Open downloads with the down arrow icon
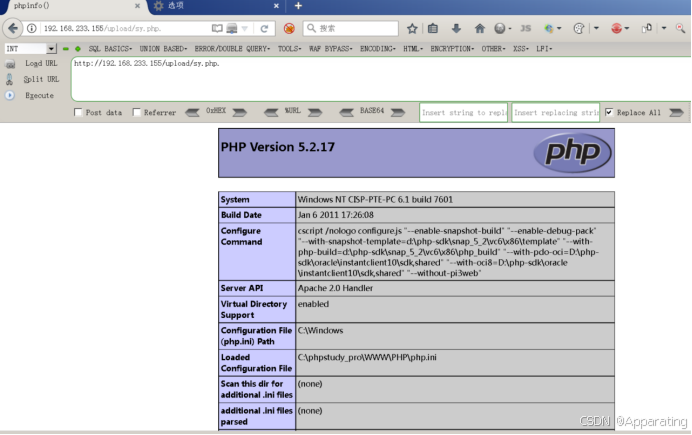Screen dimensions: 692x435 pos(456,28)
